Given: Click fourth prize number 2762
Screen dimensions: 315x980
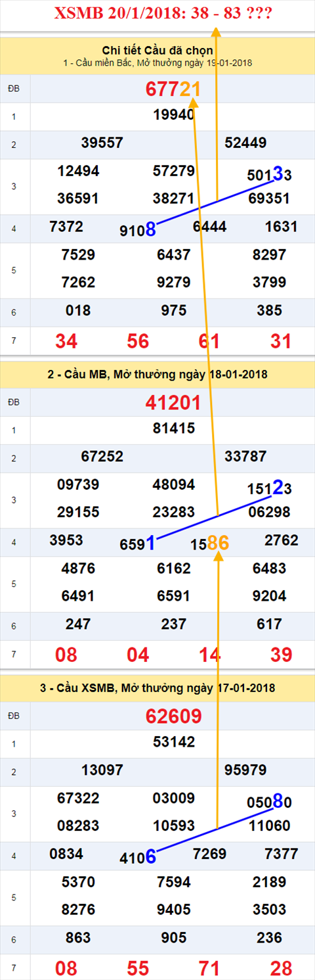Looking at the screenshot, I should [281, 540].
